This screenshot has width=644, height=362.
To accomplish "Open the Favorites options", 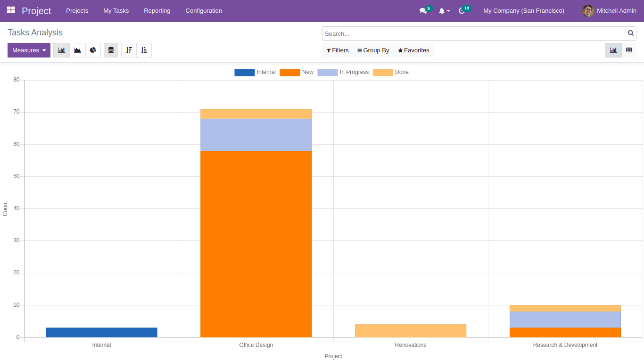I will coord(413,50).
